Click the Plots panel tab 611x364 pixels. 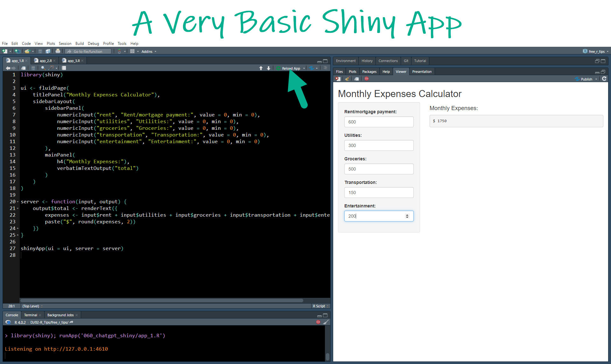pyautogui.click(x=352, y=72)
